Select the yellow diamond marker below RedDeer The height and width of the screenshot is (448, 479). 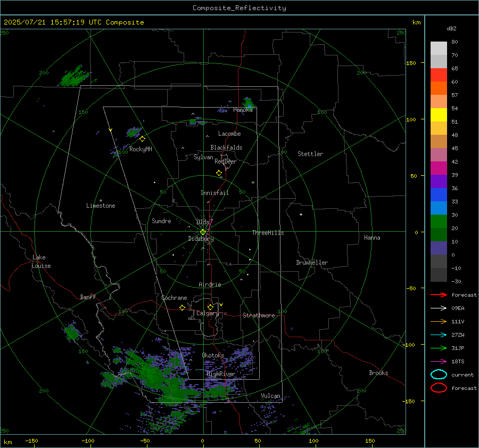(x=219, y=173)
